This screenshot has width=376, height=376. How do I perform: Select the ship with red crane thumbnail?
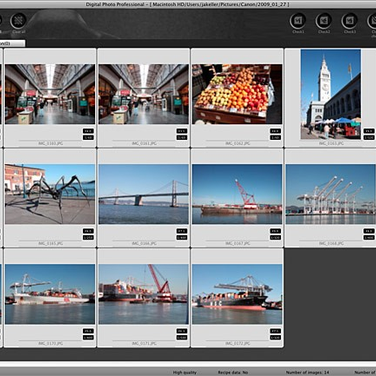click(144, 294)
